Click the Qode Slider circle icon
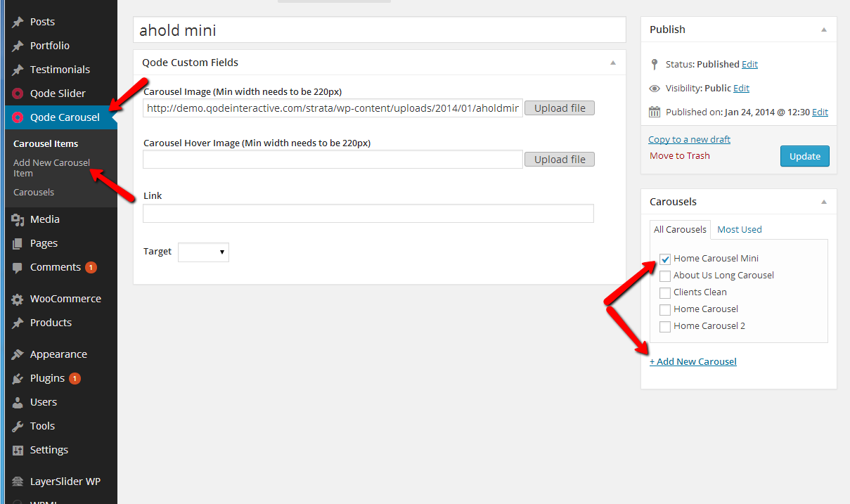Viewport: 850px width, 504px height. pos(18,93)
